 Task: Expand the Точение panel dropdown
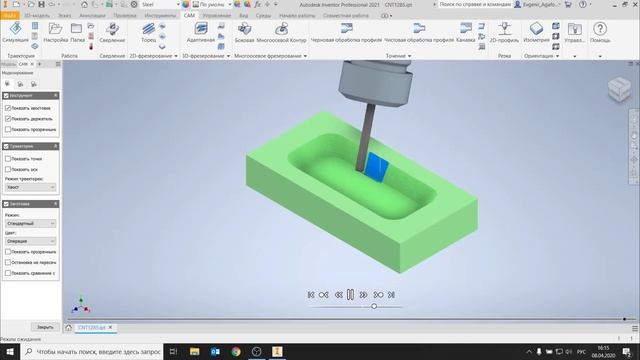(409, 56)
